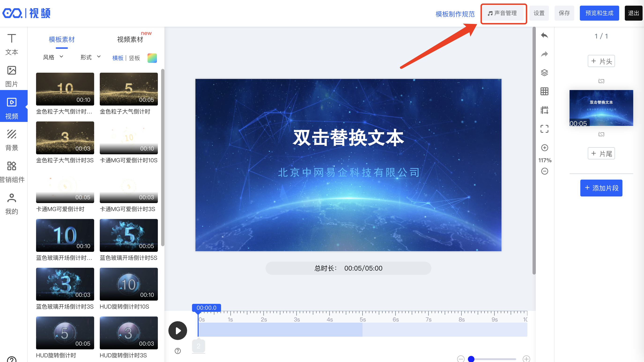Open the 背景 background panel
This screenshot has width=644, height=362.
click(x=11, y=140)
